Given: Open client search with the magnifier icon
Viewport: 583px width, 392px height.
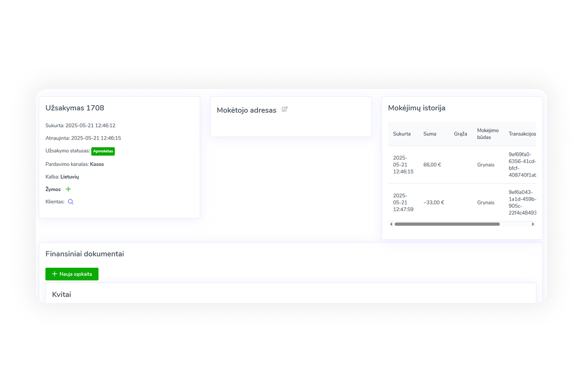Looking at the screenshot, I should pyautogui.click(x=71, y=202).
